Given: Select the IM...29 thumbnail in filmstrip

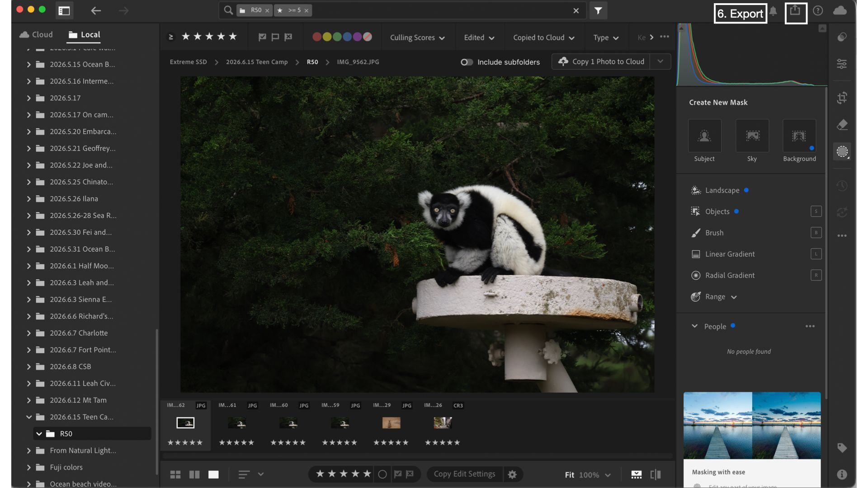Looking at the screenshot, I should coord(392,423).
